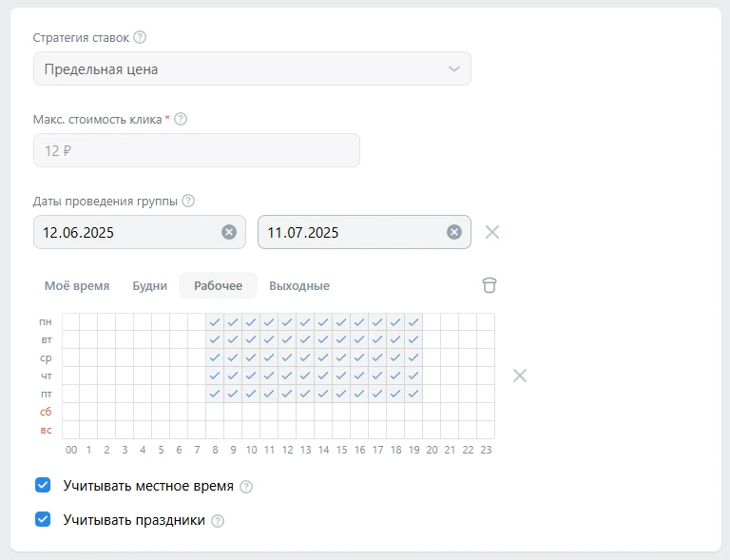
Task: Remove the date range with X icon
Action: (492, 232)
